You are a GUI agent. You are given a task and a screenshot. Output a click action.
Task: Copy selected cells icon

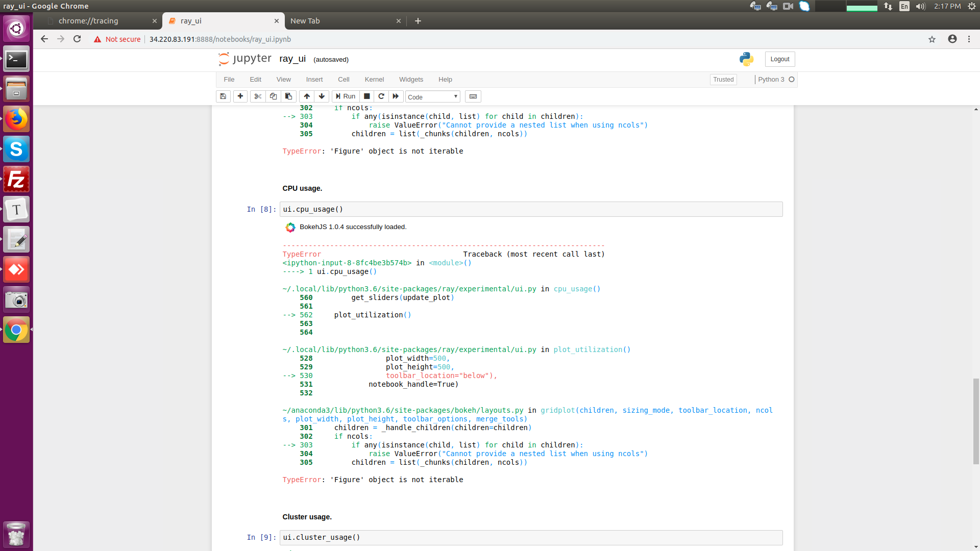273,96
